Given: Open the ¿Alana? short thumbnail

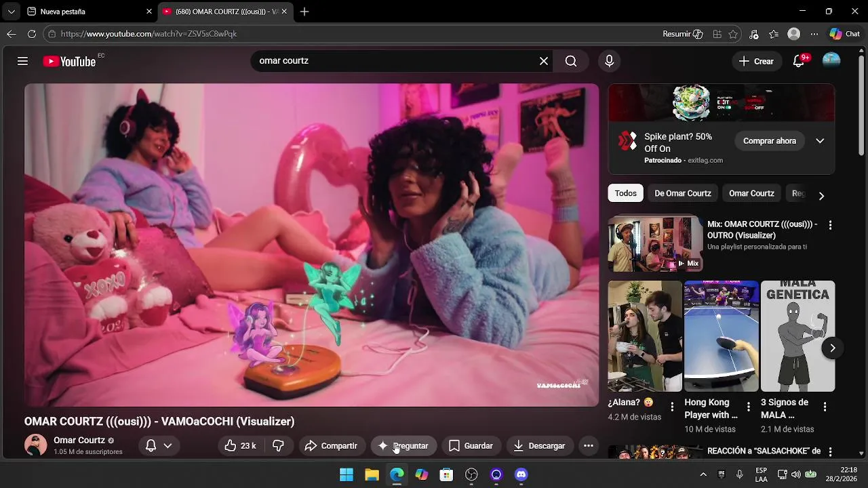Looking at the screenshot, I should coord(645,336).
